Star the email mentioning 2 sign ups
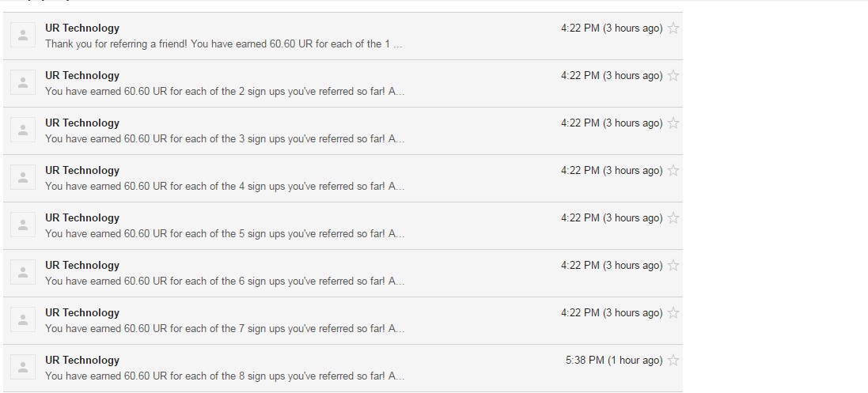 [x=673, y=76]
